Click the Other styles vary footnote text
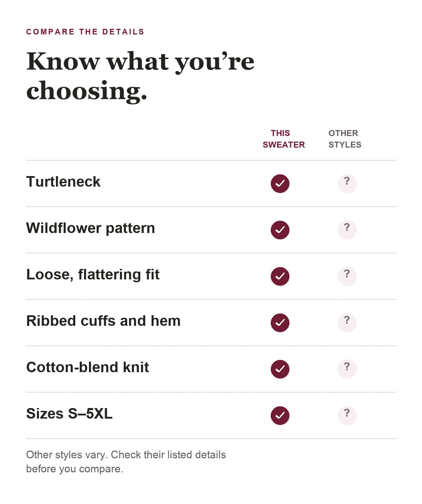The image size is (422, 504). 126,462
